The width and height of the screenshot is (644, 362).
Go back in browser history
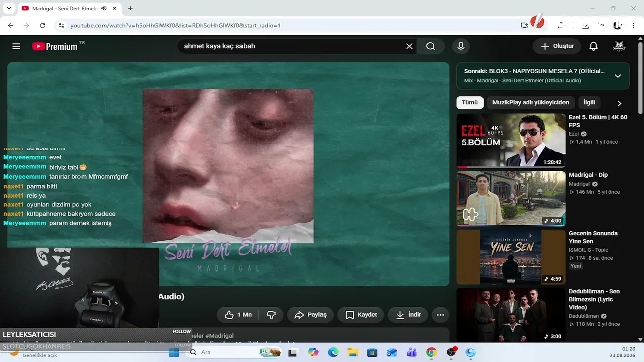click(x=11, y=25)
